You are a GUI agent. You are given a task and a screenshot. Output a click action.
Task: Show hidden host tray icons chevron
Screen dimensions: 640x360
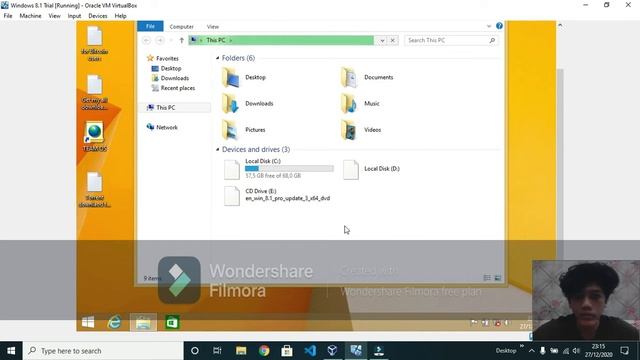pos(531,351)
